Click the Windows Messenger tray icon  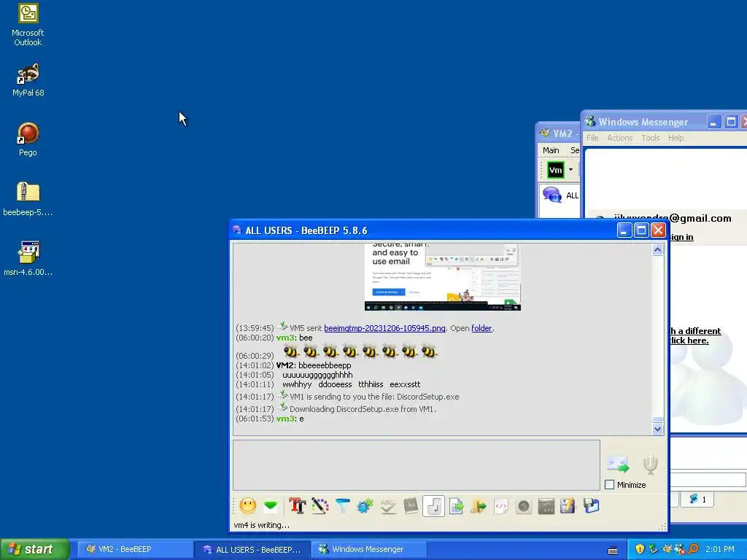(680, 549)
